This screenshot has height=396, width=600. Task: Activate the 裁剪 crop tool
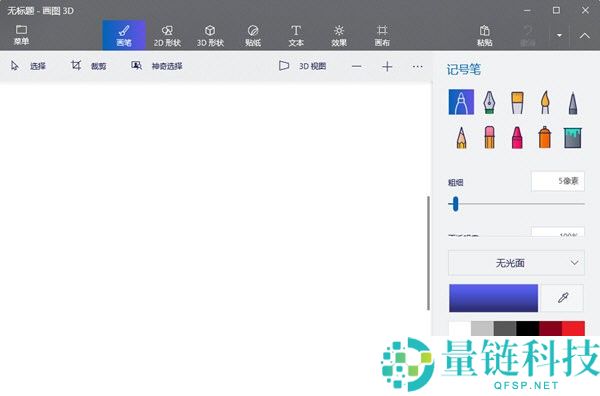(x=88, y=66)
